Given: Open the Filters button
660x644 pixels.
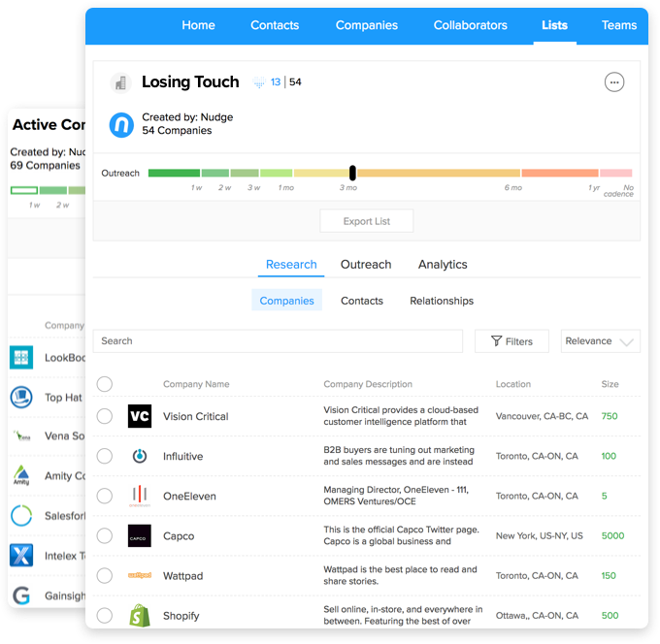Looking at the screenshot, I should pos(511,341).
